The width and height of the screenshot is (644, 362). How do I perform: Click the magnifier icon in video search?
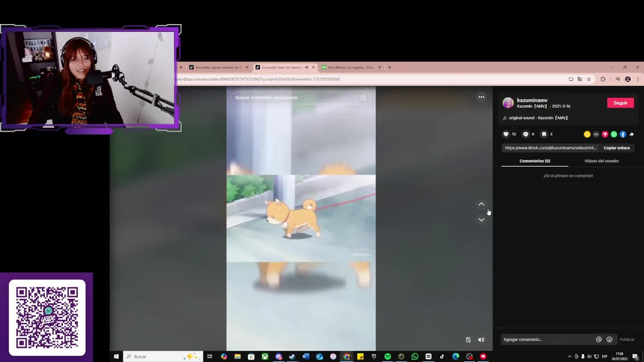363,98
